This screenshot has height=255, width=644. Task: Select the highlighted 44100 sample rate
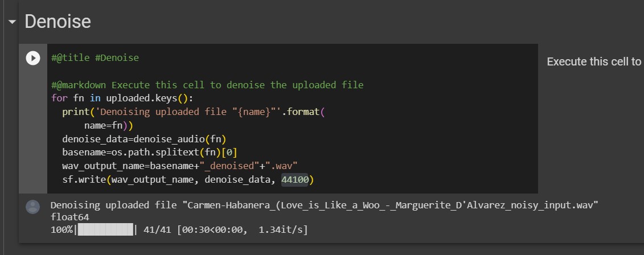[x=294, y=180]
